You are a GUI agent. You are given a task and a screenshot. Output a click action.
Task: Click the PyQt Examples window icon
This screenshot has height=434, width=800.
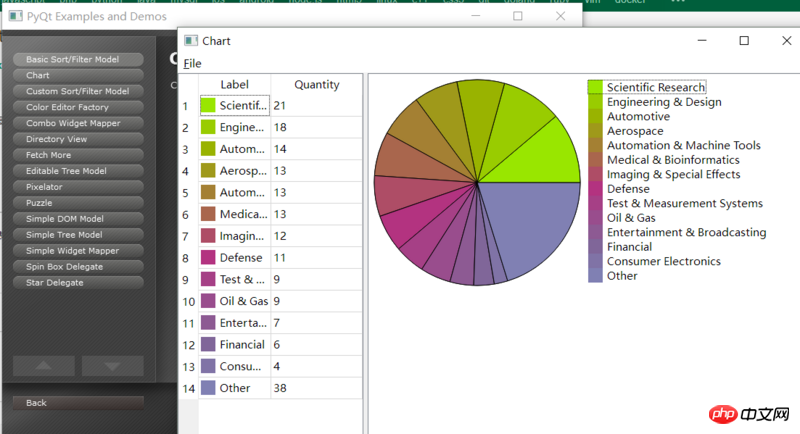click(14, 17)
